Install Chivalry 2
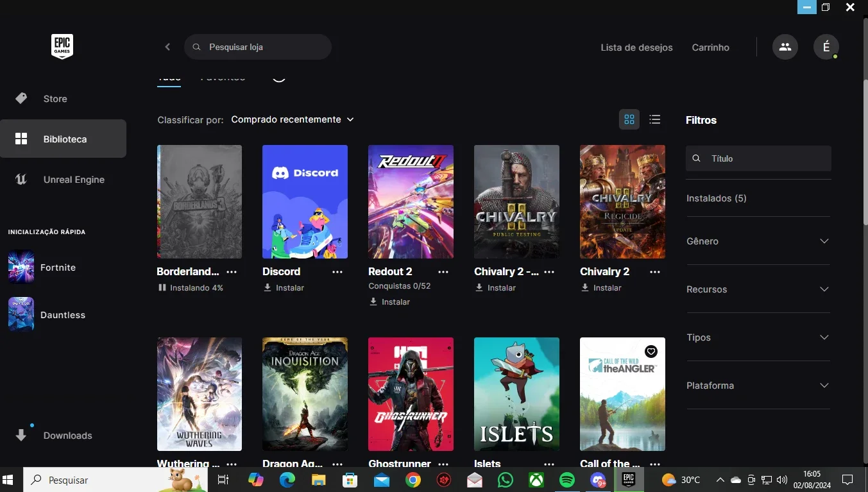868x492 pixels. (x=601, y=288)
